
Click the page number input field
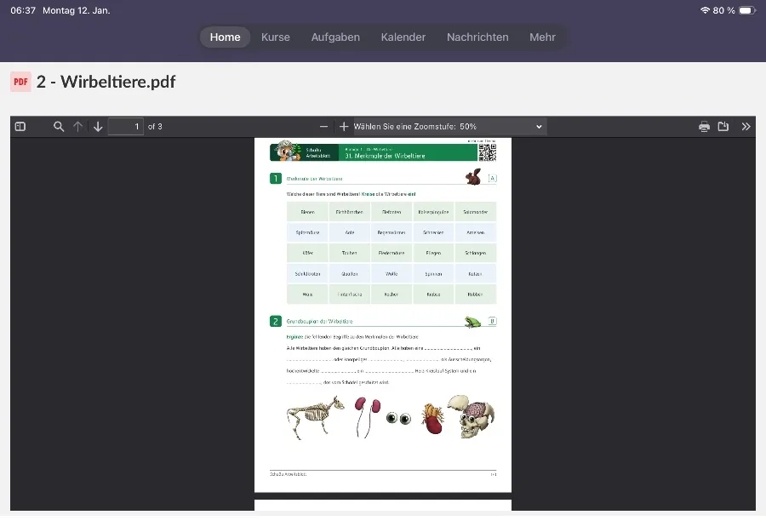click(x=136, y=126)
